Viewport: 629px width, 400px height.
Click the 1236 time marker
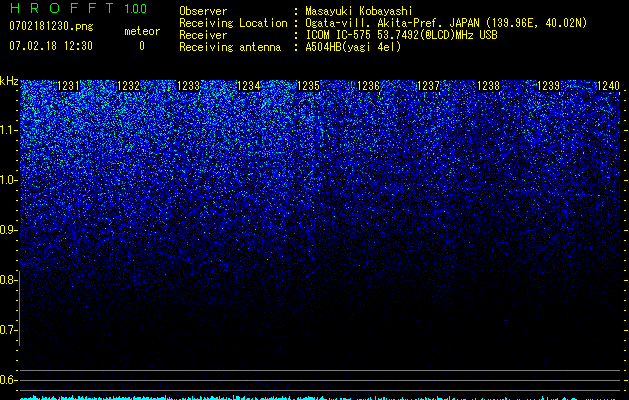click(x=368, y=86)
